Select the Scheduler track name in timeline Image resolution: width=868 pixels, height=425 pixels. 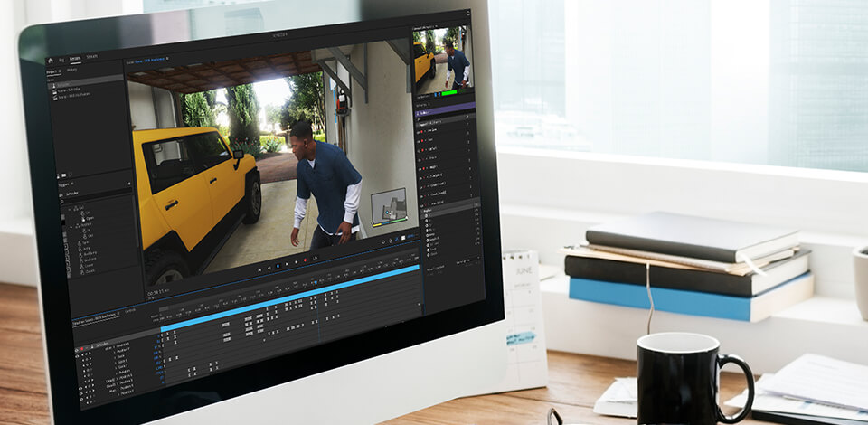coord(101,345)
